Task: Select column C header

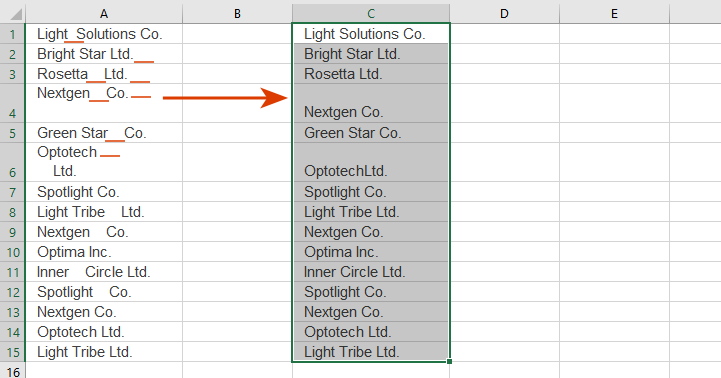Action: [371, 14]
